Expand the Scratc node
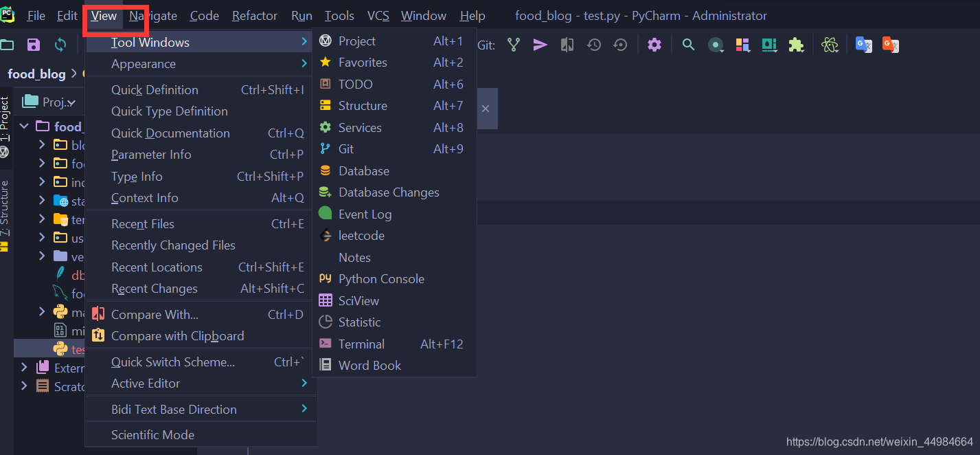 coord(24,386)
